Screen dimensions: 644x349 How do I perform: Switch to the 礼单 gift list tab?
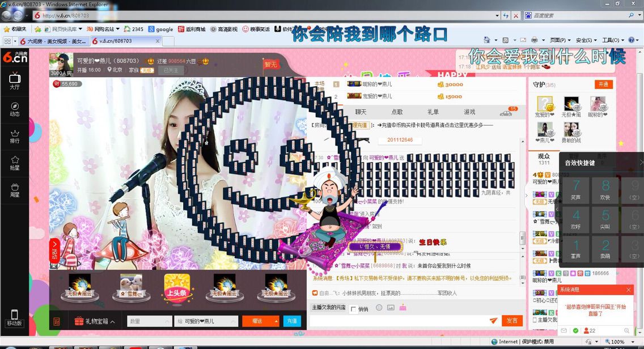(433, 112)
